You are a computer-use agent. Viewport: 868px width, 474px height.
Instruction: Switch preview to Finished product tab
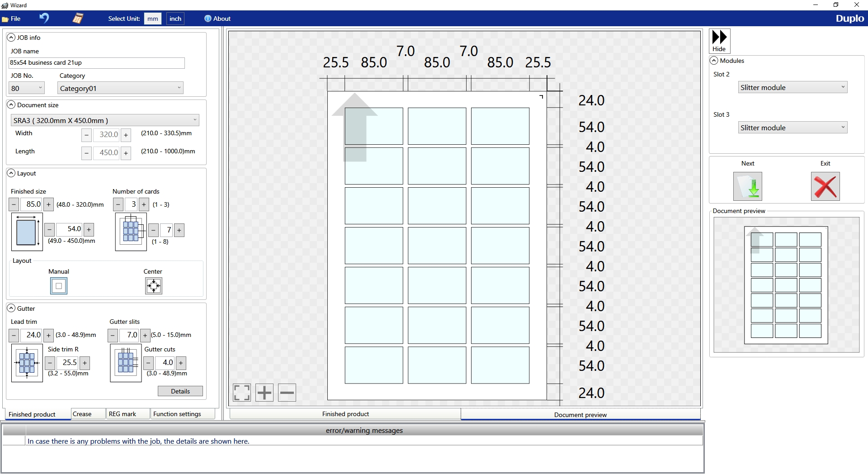(345, 414)
